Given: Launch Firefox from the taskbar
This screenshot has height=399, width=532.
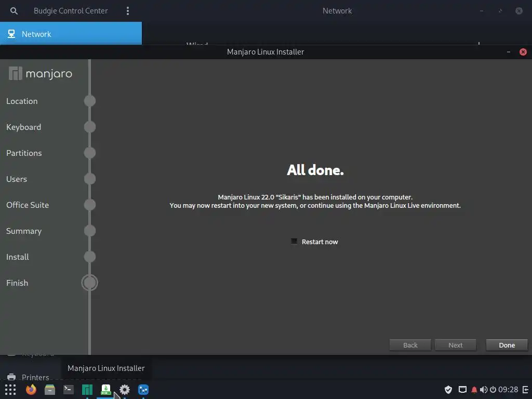Looking at the screenshot, I should coord(31,390).
